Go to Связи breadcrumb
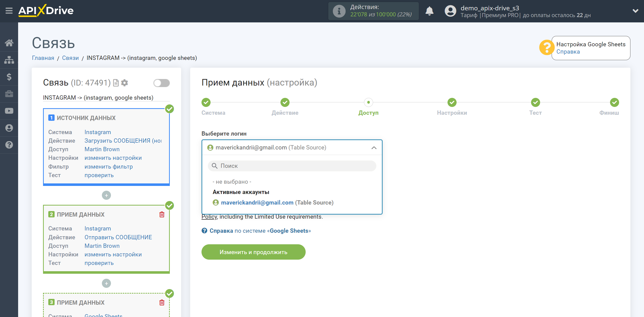This screenshot has width=644, height=317. [x=70, y=58]
